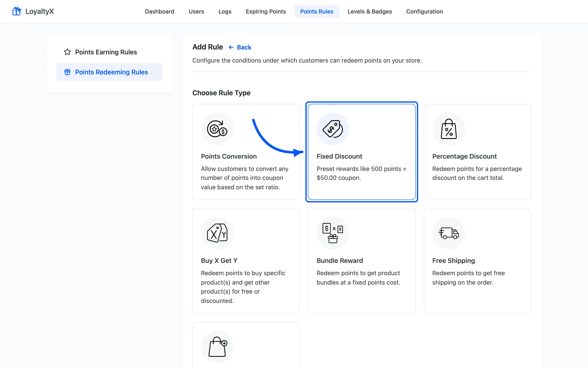Open the Configuration tab
The width and height of the screenshot is (588, 368).
click(x=424, y=11)
